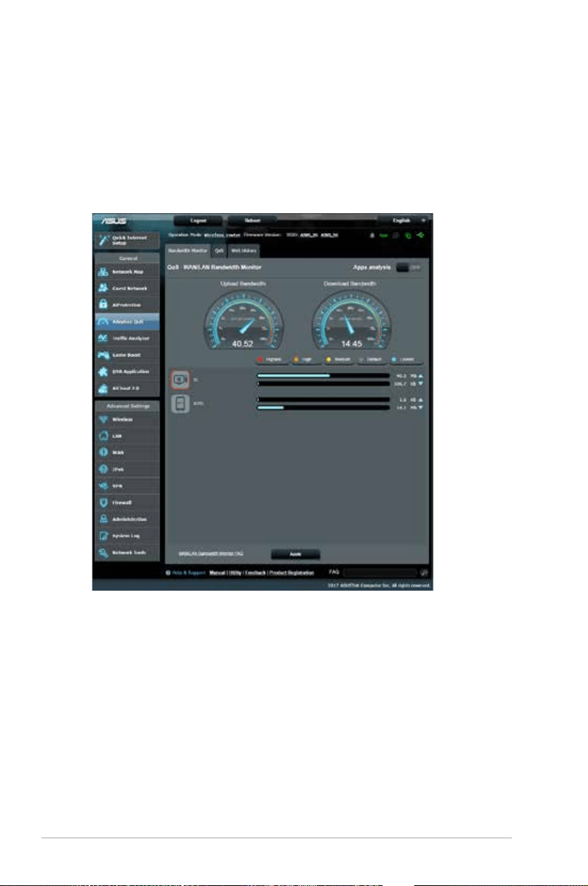
Task: Click the FAQ search input field
Action: coord(379,572)
